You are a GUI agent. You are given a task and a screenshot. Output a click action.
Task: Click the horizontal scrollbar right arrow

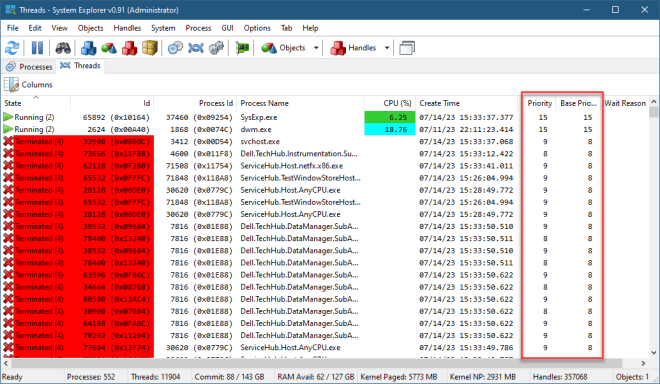pos(643,363)
